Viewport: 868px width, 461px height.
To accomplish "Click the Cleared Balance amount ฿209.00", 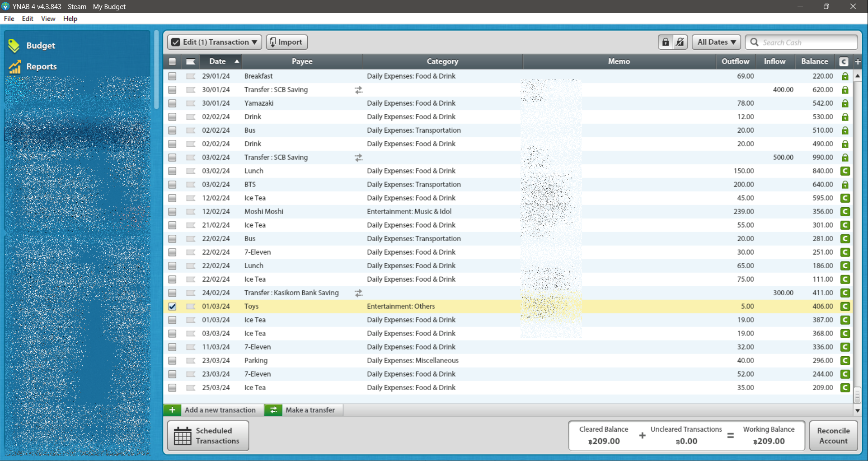I will [x=604, y=442].
